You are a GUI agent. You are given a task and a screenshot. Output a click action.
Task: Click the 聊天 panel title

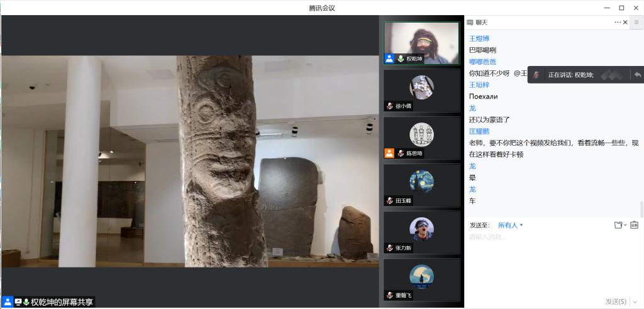[x=481, y=23]
